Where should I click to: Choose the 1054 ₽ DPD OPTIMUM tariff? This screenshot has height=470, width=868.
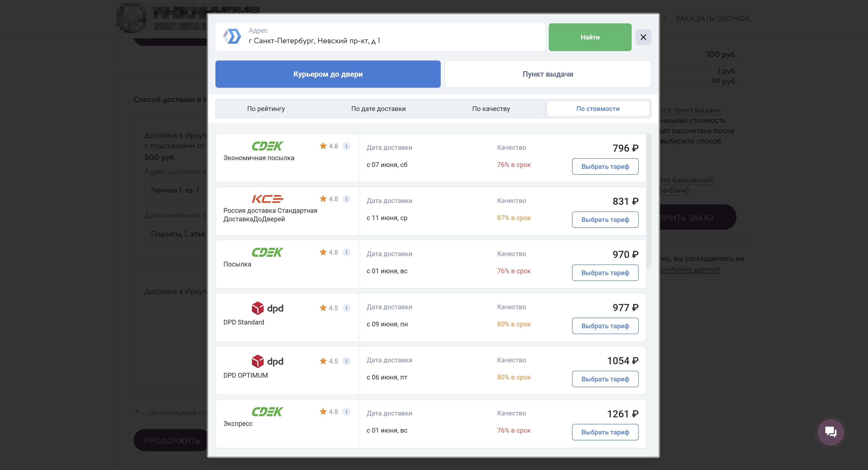click(x=605, y=379)
